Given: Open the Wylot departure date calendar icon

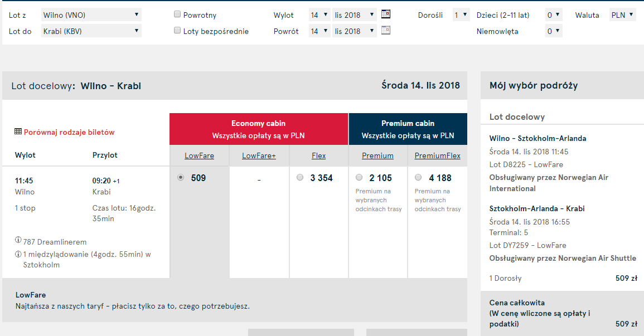Looking at the screenshot, I should (386, 14).
